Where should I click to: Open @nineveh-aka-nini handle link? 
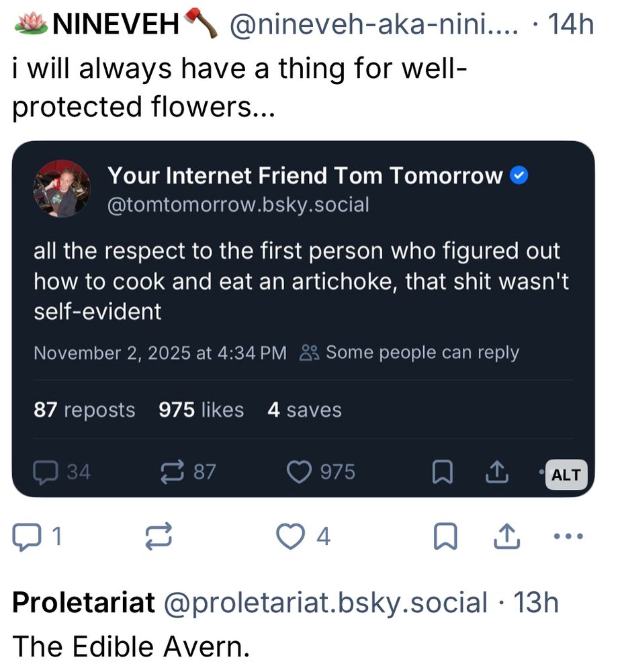tap(373, 26)
